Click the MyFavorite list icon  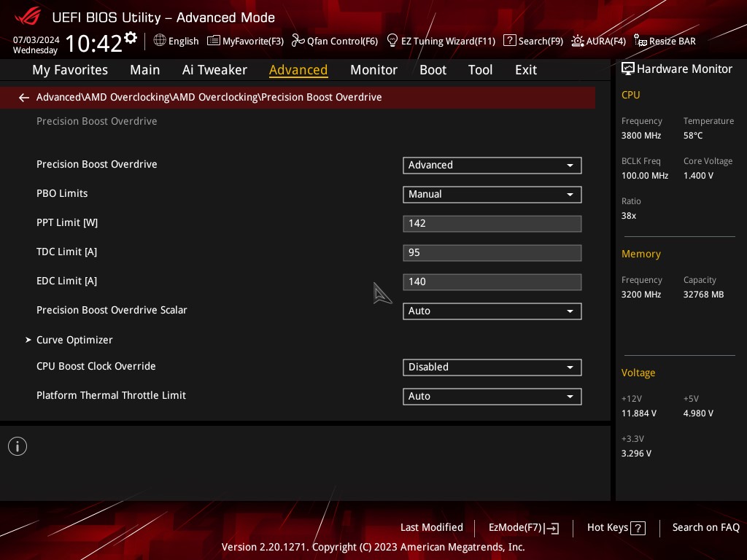(214, 41)
